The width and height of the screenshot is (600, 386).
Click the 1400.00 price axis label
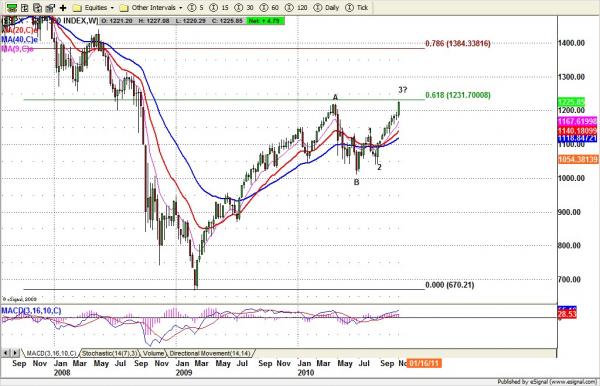pos(571,43)
